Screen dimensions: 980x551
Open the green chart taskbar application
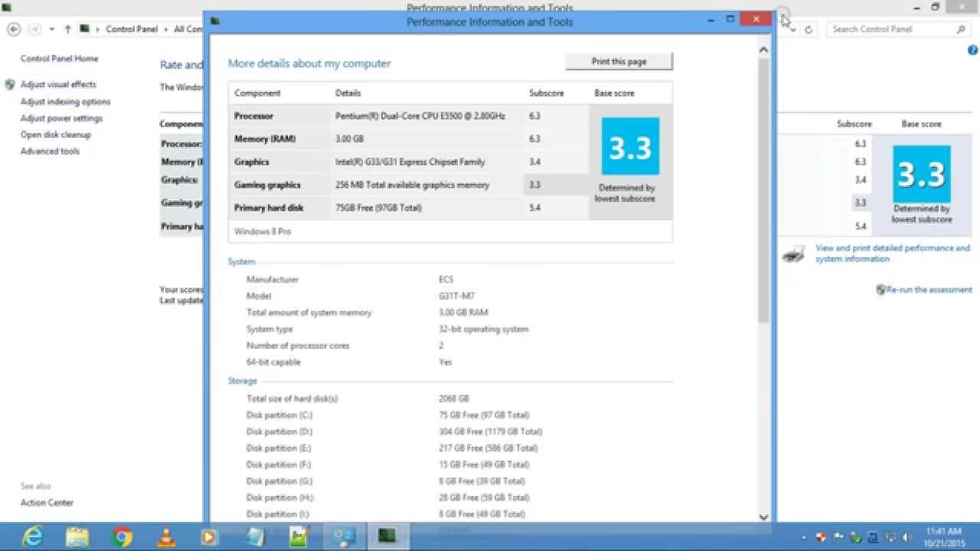(x=299, y=537)
